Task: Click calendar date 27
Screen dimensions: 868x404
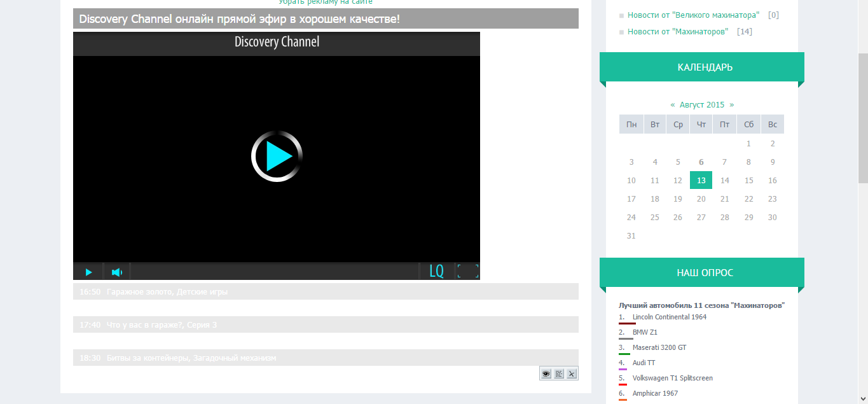Action: pos(701,217)
